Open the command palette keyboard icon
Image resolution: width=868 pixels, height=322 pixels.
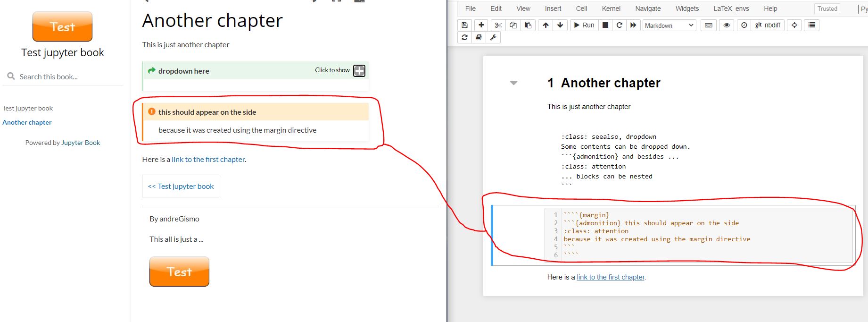[x=709, y=25]
